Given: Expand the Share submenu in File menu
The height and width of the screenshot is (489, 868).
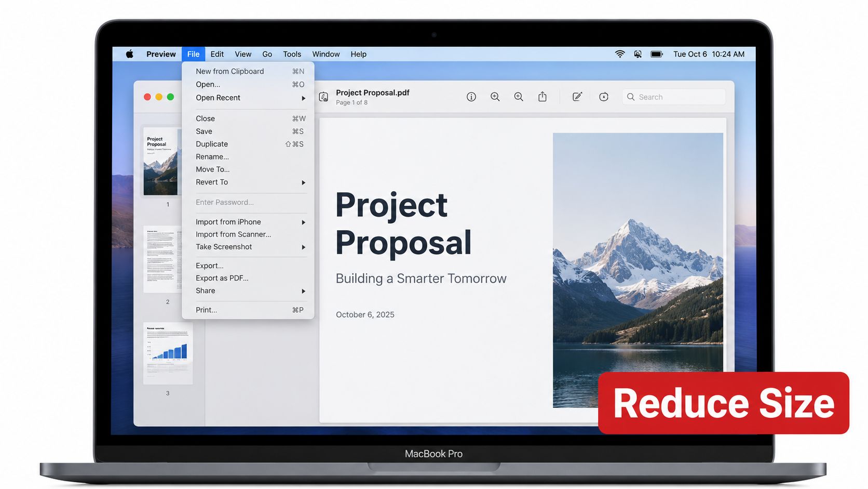Looking at the screenshot, I should (x=248, y=290).
